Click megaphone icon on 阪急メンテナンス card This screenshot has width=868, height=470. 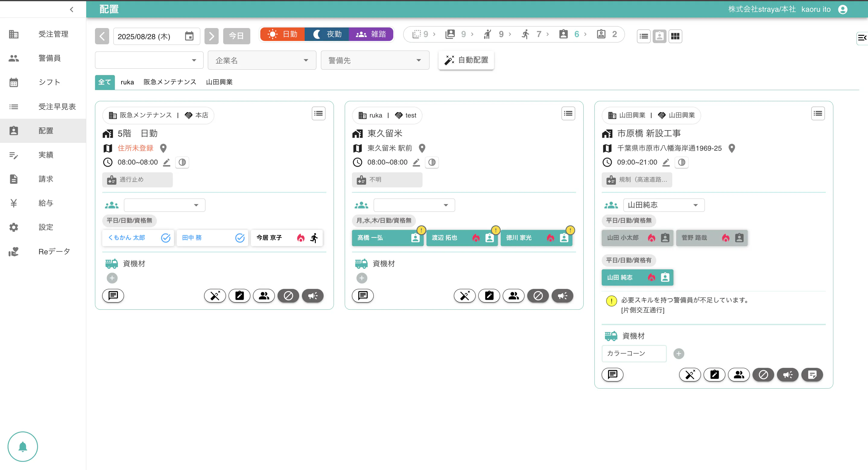(312, 296)
